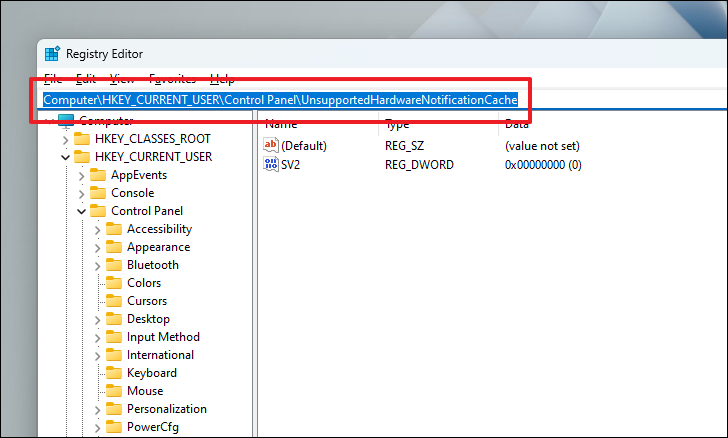
Task: Open the Favorites menu
Action: tap(172, 79)
